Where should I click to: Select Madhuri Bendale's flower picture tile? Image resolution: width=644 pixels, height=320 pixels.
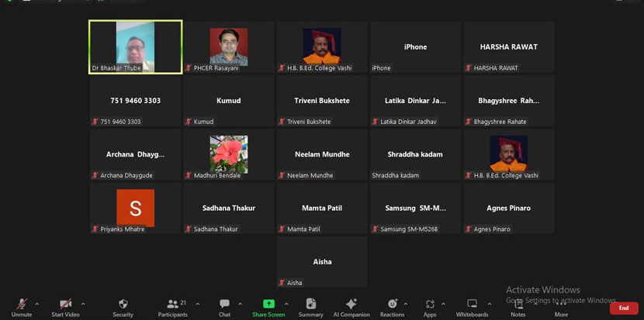229,154
